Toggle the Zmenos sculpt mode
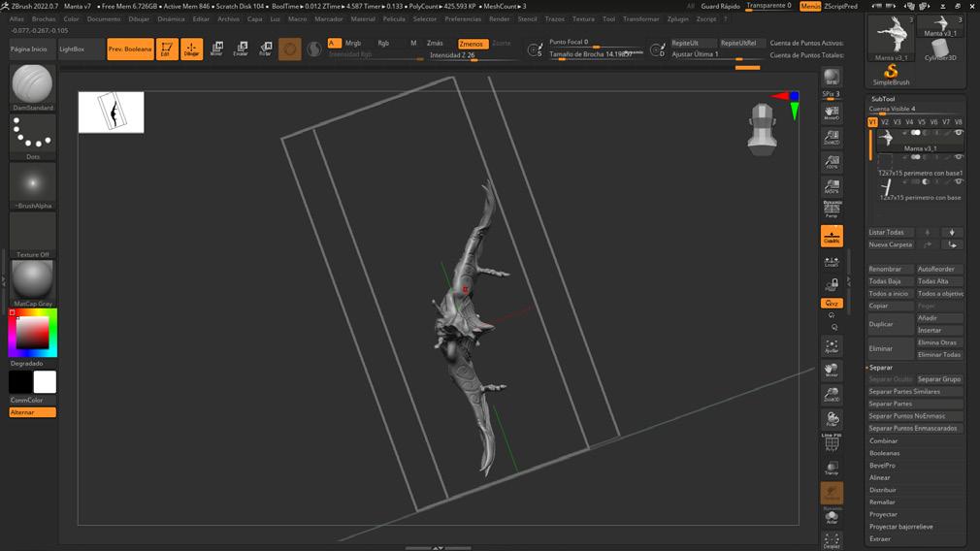Viewport: 980px width, 551px height. pyautogui.click(x=472, y=44)
